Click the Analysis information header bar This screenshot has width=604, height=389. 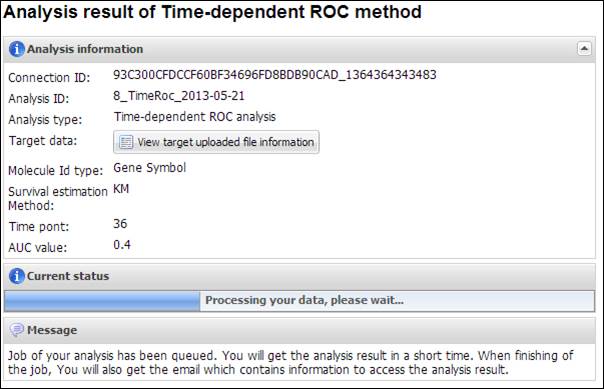[300, 49]
